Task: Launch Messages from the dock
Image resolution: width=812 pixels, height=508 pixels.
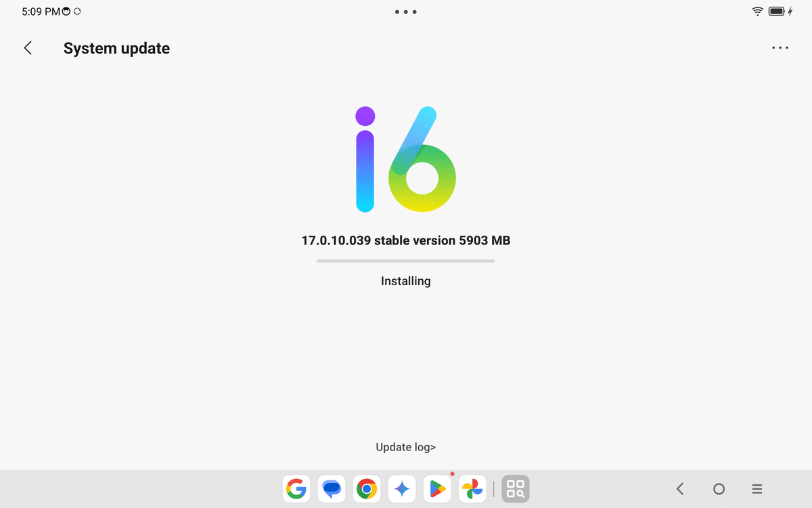Action: coord(331,488)
